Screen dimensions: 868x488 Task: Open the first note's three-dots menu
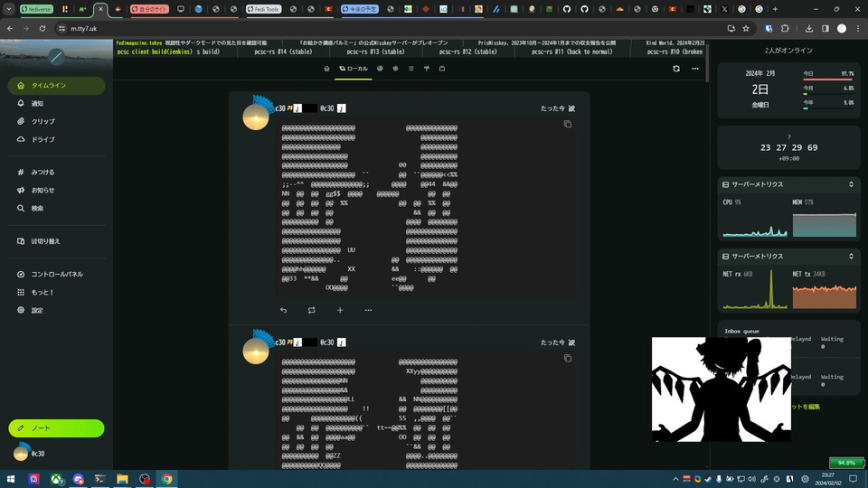coord(368,310)
